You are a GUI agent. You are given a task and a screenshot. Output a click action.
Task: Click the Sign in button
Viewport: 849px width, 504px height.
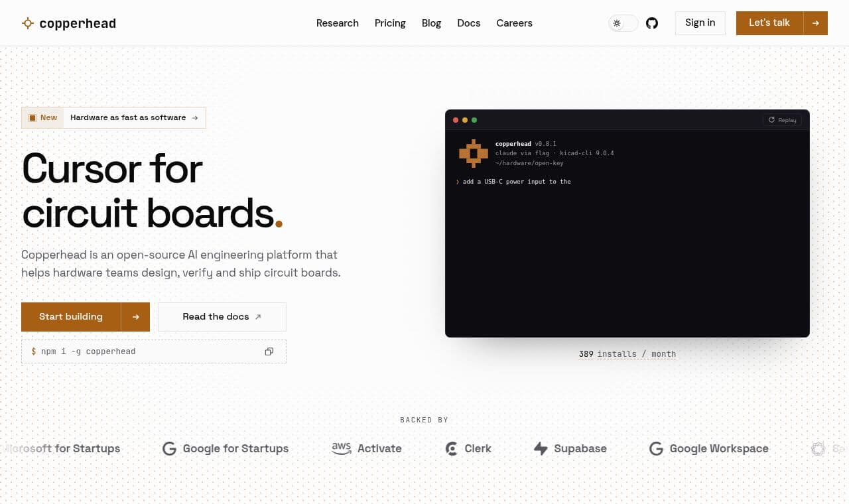(700, 23)
